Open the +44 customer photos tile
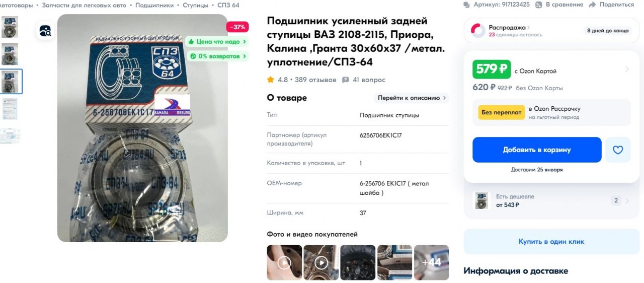The width and height of the screenshot is (644, 283). coord(431,262)
